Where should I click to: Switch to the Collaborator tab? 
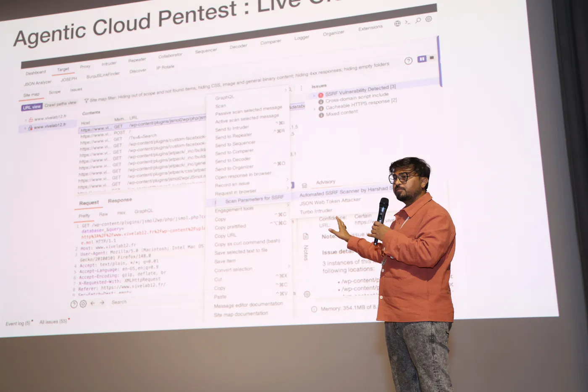[170, 56]
